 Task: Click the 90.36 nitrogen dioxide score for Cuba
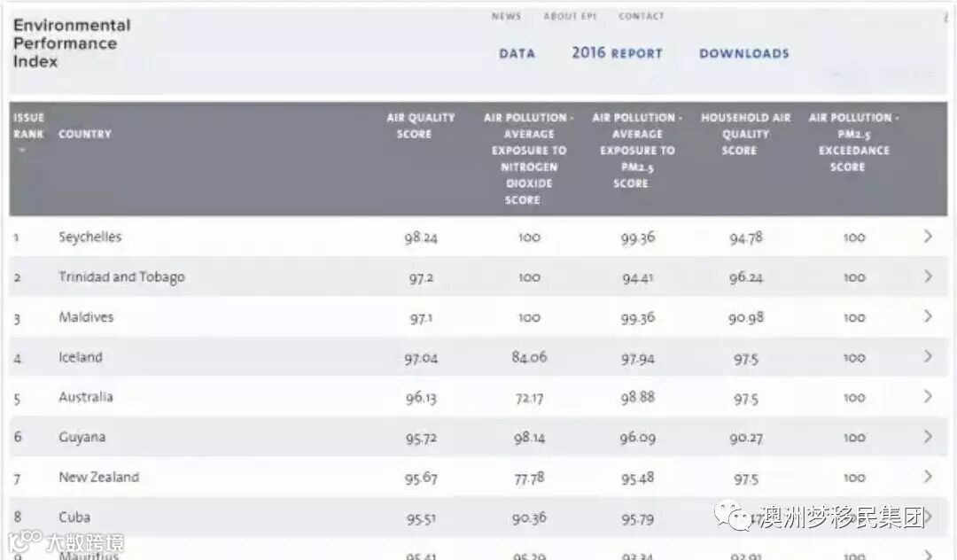(x=529, y=517)
